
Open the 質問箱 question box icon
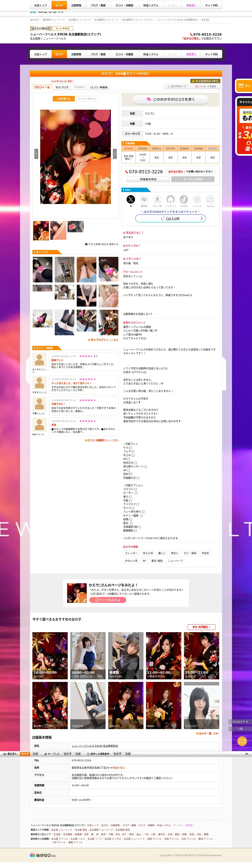point(144,199)
